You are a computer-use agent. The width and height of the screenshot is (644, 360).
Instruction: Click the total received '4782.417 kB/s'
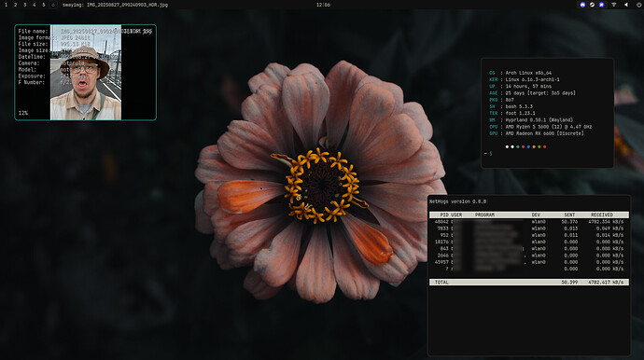pos(606,283)
